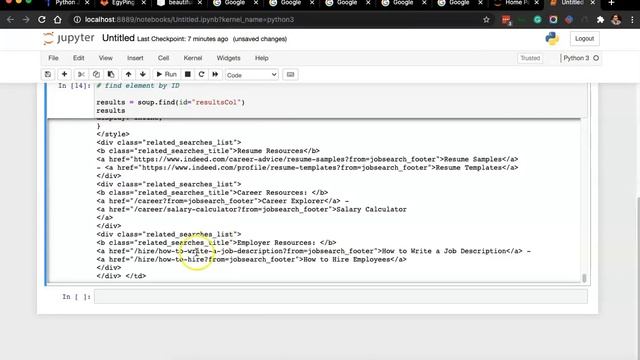
Task: Open the Help menu
Action: pyautogui.click(x=261, y=58)
